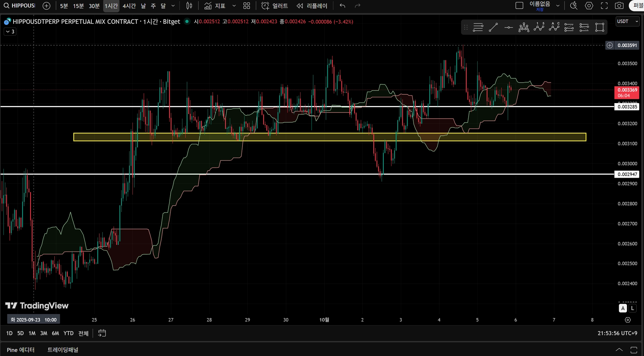
Task: Open the Pine 에디터 tab
Action: pos(21,350)
